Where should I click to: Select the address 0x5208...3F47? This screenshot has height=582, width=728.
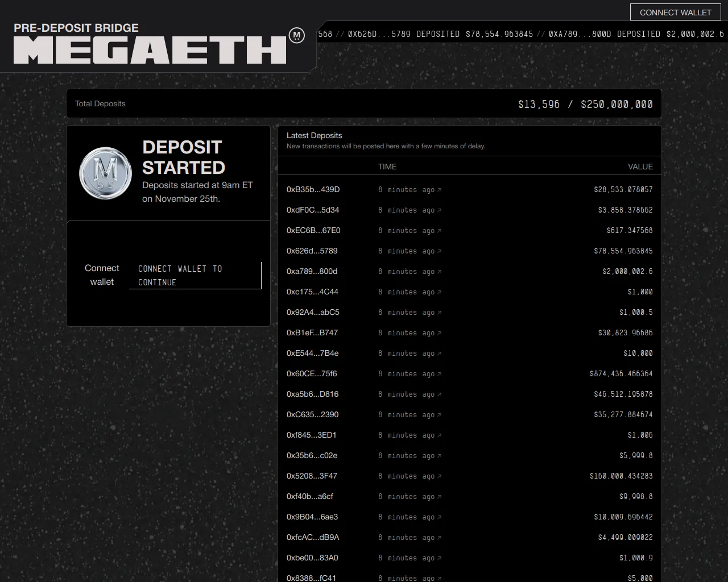[x=312, y=476]
